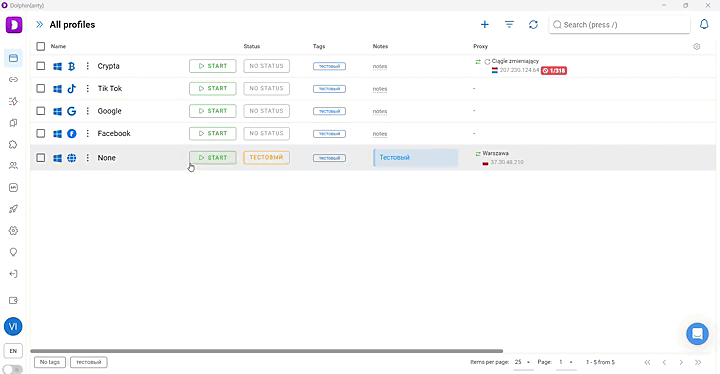The height and width of the screenshot is (374, 720).
Task: Open the cookies copy sidebar icon
Action: click(x=13, y=123)
